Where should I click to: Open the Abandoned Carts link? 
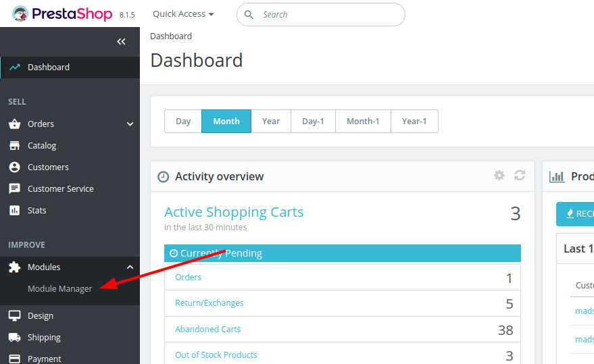(x=208, y=330)
